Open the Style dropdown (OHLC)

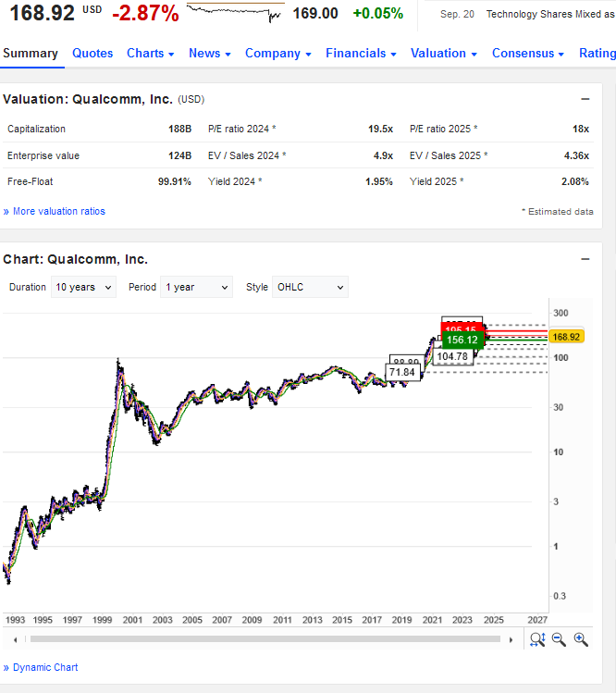(310, 287)
